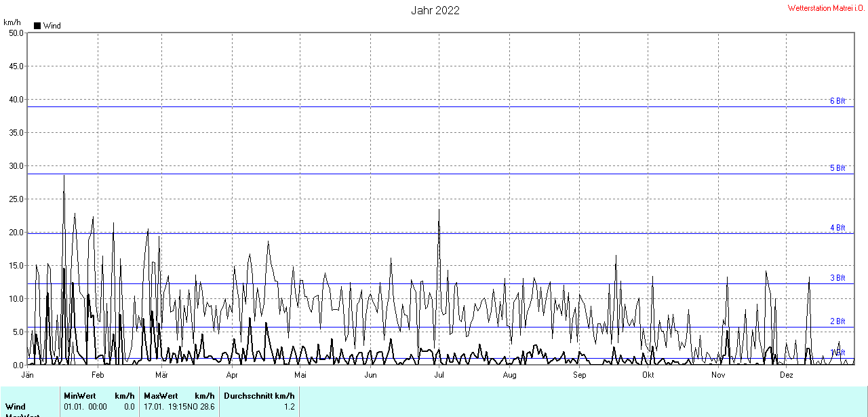
Task: Click the '4 Bft' threshold label
Action: pyautogui.click(x=837, y=228)
